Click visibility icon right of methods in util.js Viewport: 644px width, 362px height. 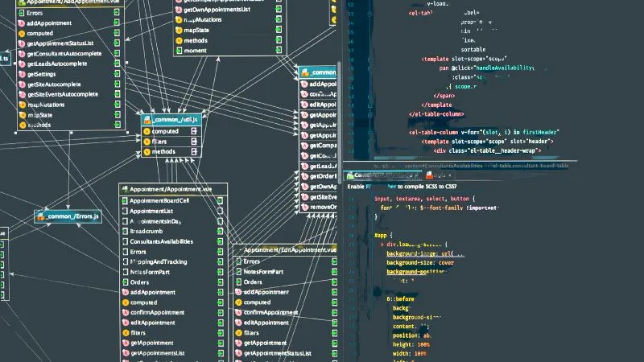tap(193, 151)
